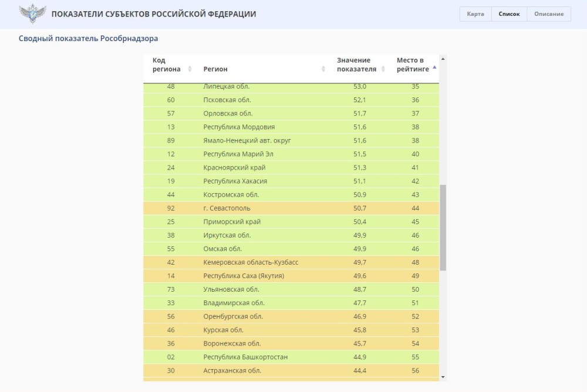Toggle sort on Место в рейтинге arrow
The height and width of the screenshot is (392, 587).
click(434, 67)
